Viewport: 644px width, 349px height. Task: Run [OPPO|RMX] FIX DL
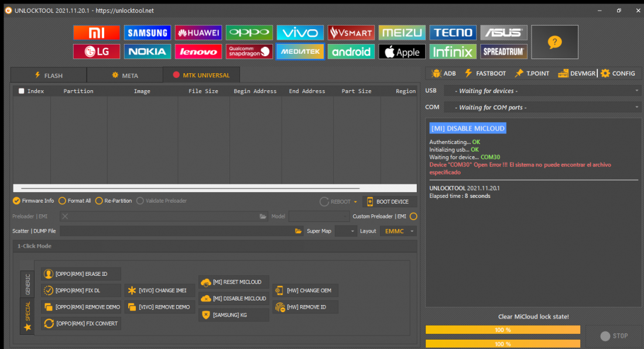(81, 290)
